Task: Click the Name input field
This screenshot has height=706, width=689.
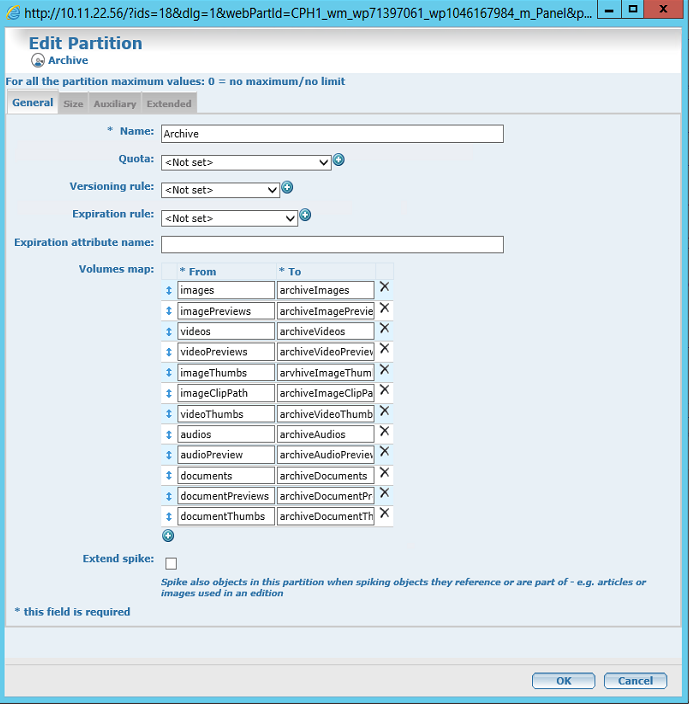Action: click(x=332, y=134)
